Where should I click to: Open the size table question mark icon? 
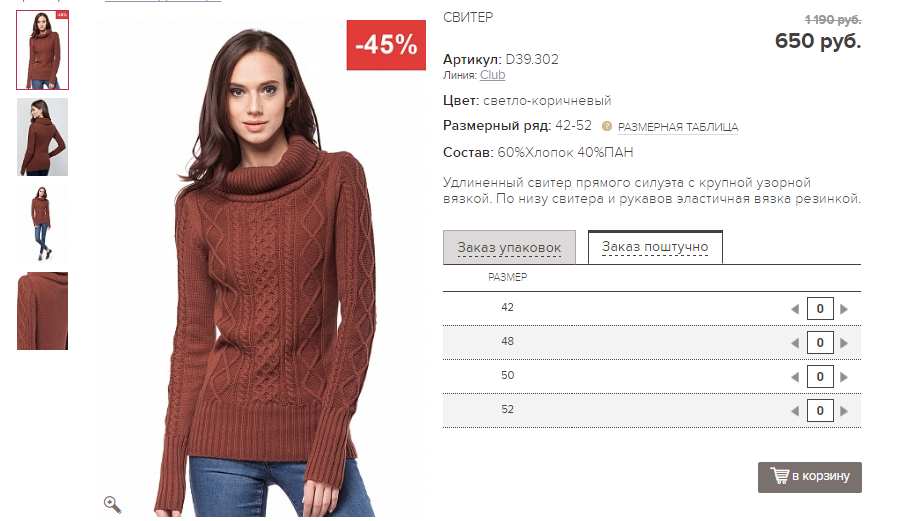(x=607, y=126)
